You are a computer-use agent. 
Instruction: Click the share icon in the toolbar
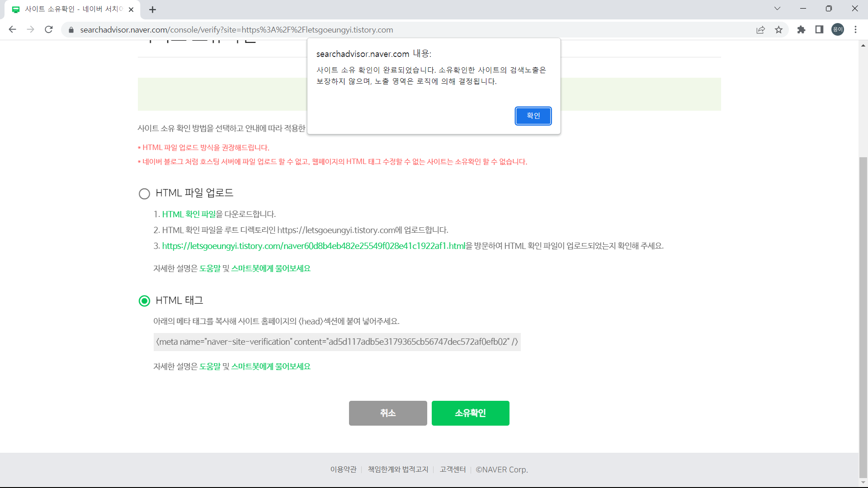761,30
